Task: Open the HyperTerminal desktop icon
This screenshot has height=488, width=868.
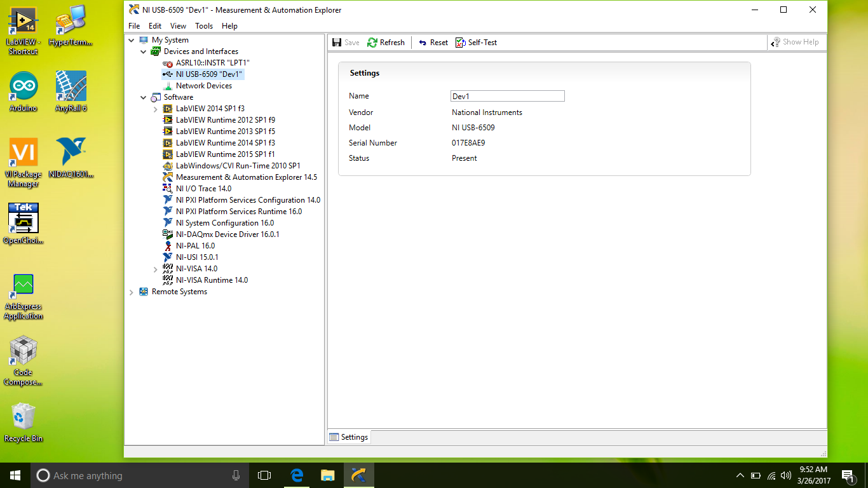Action: (71, 25)
